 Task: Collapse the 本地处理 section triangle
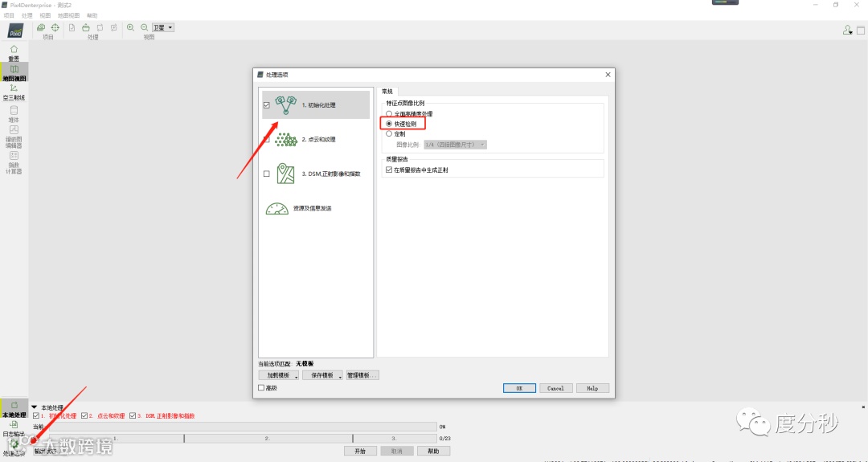[34, 407]
